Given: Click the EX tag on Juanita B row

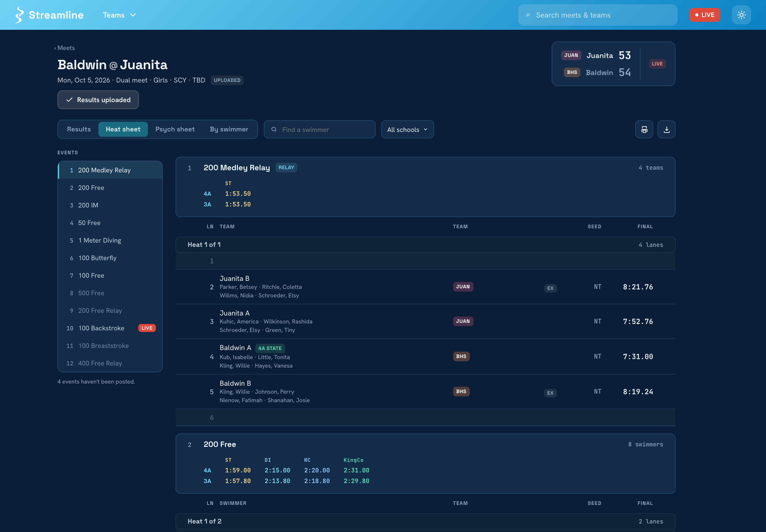Looking at the screenshot, I should (x=550, y=288).
